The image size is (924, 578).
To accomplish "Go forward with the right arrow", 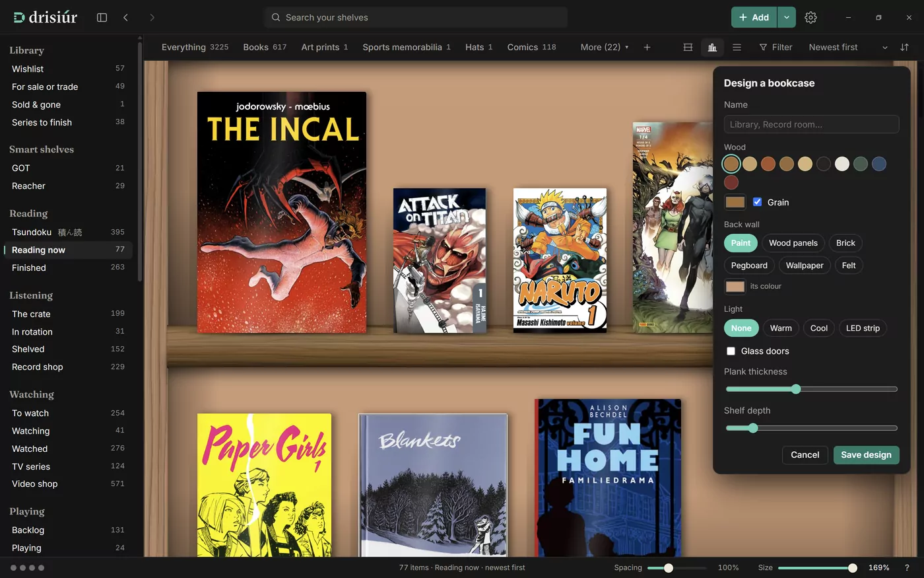I will [152, 18].
